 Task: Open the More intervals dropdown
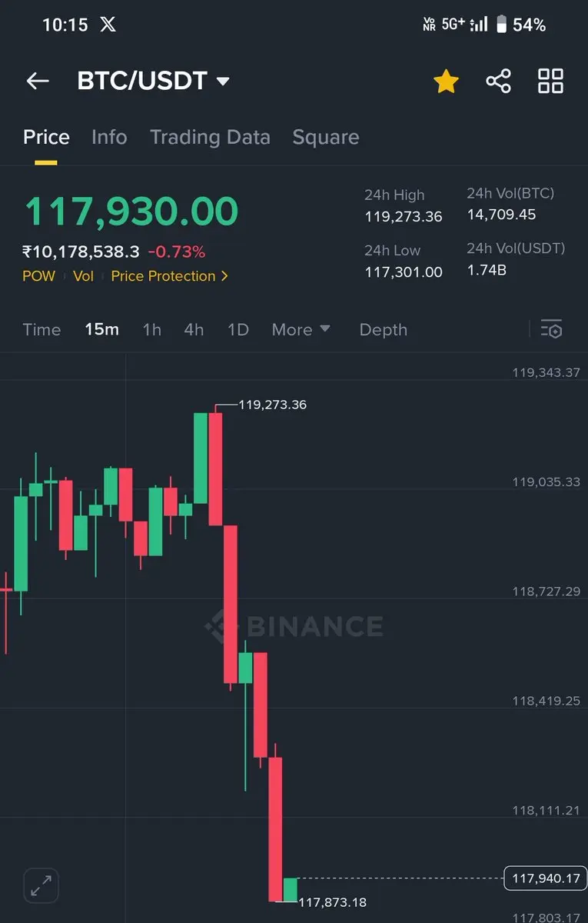(x=301, y=329)
